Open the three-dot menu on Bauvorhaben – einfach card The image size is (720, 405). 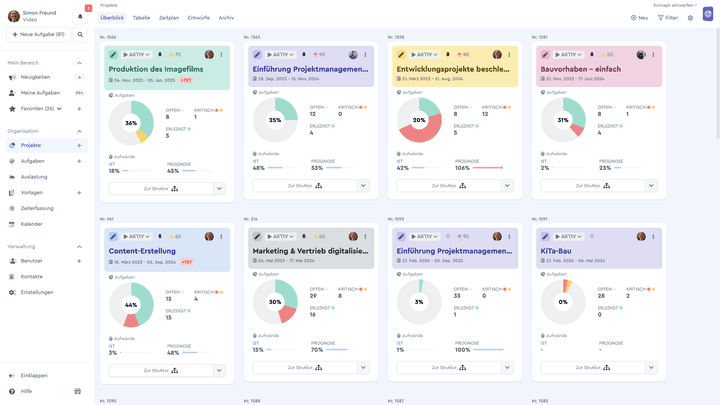(x=653, y=55)
